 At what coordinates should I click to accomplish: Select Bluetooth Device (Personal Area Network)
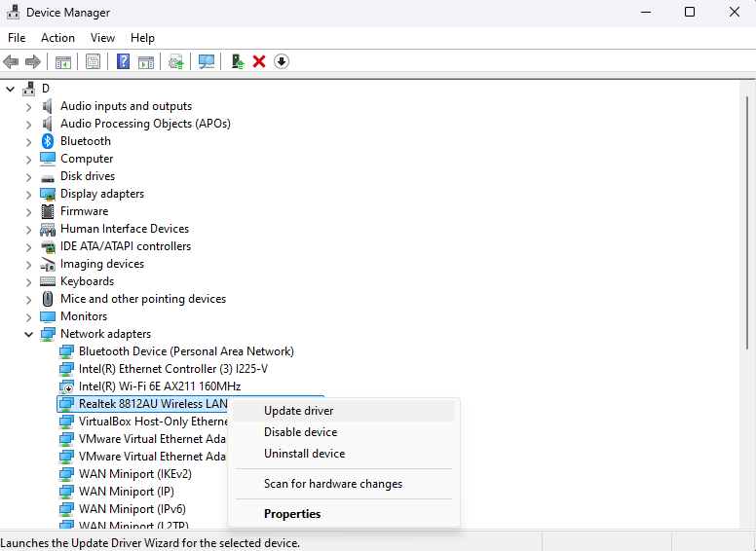[186, 351]
